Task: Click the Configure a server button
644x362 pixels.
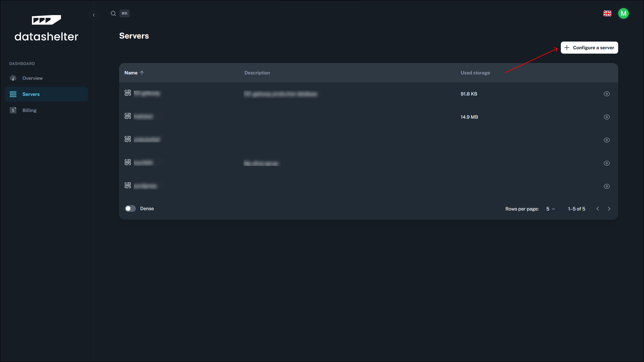Action: pos(589,48)
